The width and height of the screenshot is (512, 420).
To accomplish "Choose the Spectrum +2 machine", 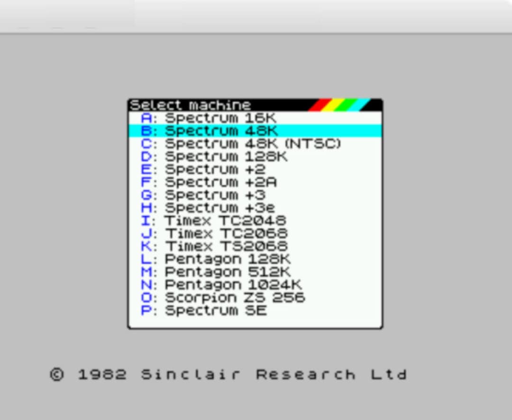I will (x=204, y=169).
